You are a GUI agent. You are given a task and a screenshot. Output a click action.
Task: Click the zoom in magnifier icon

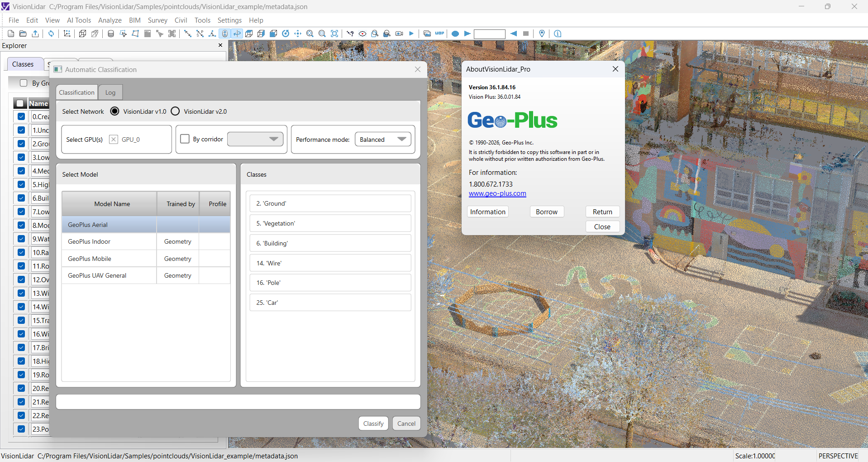pyautogui.click(x=310, y=34)
